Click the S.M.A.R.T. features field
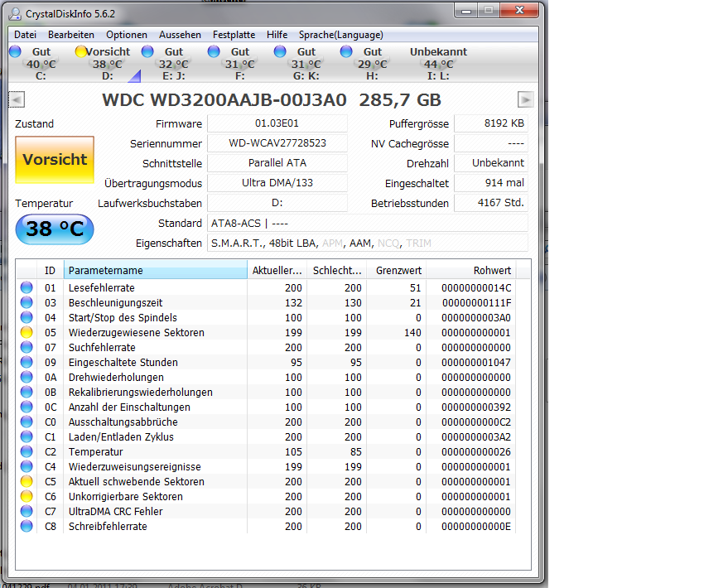This screenshot has width=704, height=588. coord(367,243)
